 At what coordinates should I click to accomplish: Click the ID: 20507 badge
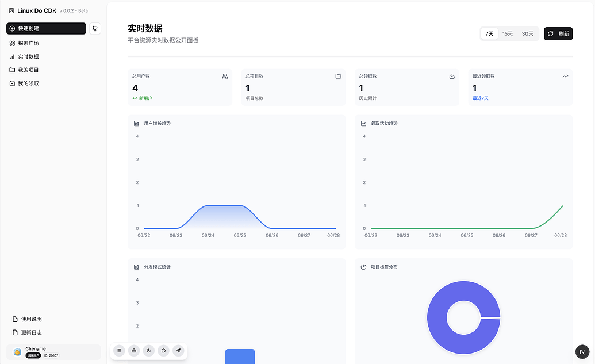51,355
